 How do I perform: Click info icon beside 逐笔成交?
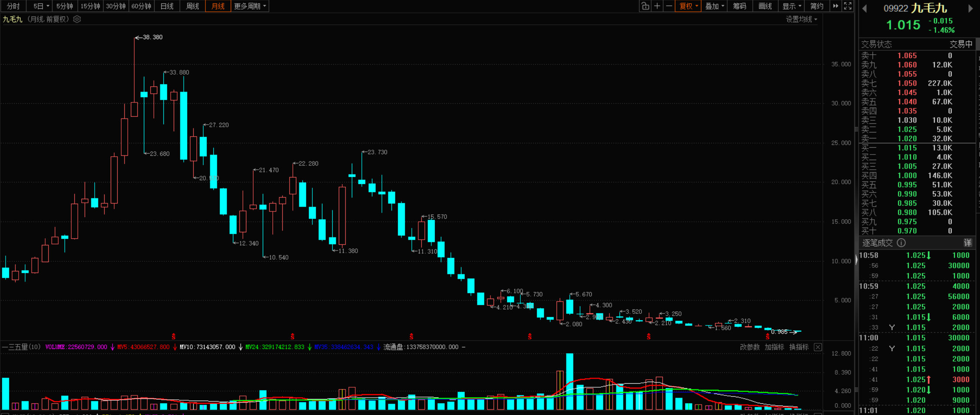pos(901,243)
